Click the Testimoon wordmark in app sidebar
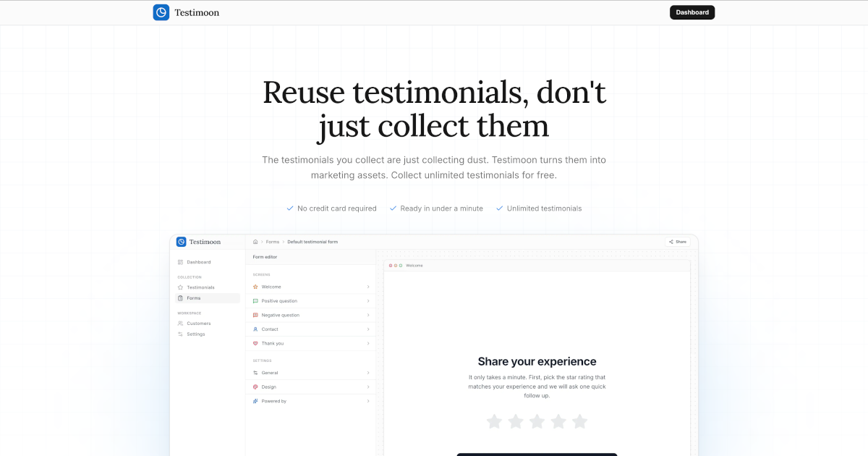The width and height of the screenshot is (868, 456). 205,242
